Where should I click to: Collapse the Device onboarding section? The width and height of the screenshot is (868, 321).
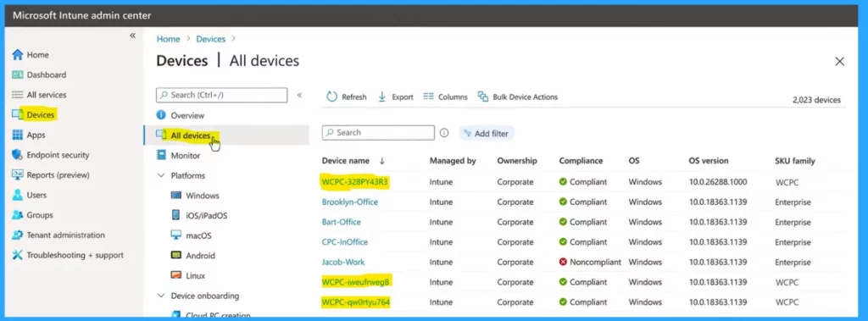click(x=161, y=296)
